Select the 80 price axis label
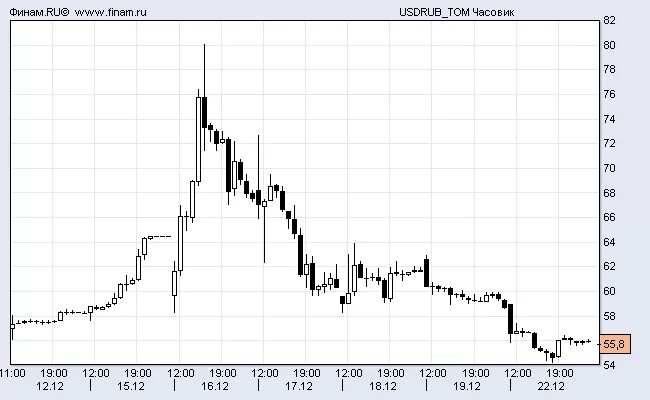The width and height of the screenshot is (650, 400). click(609, 45)
